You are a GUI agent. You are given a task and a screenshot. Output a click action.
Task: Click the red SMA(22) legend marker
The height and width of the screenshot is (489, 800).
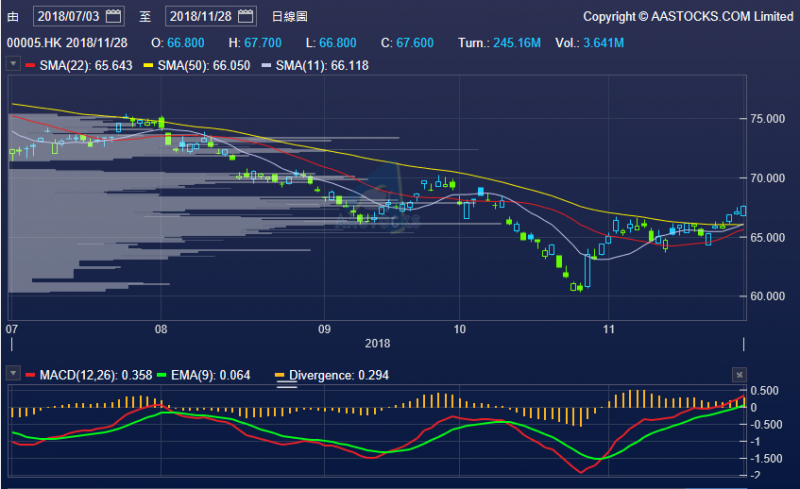(30, 65)
